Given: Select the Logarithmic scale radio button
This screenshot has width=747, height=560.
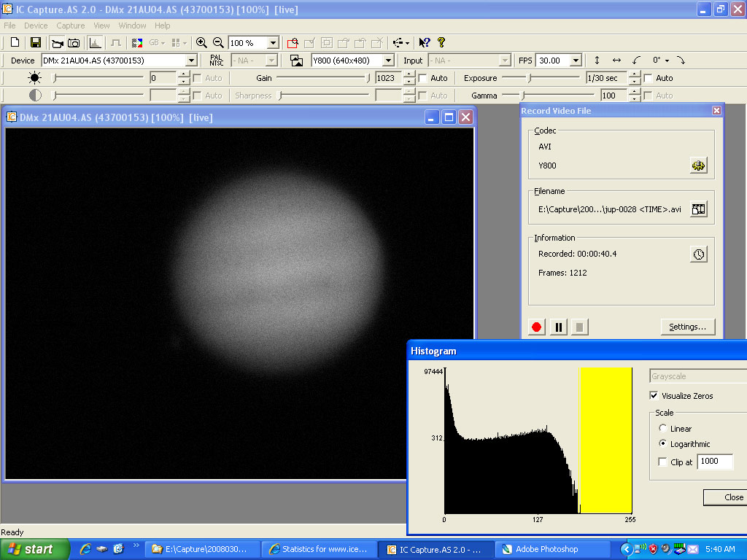Looking at the screenshot, I should point(662,443).
